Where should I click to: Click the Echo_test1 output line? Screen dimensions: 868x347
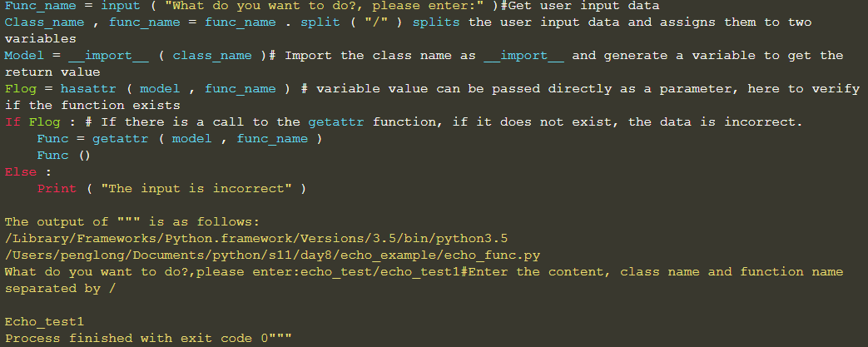(44, 322)
